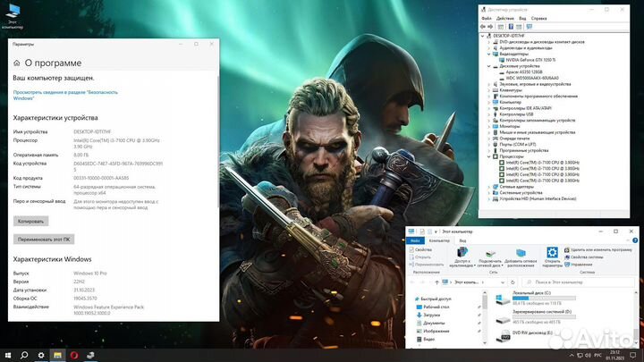Click 'Управление' in Explorer ribbon
This screenshot has height=362, width=644.
click(x=579, y=265)
